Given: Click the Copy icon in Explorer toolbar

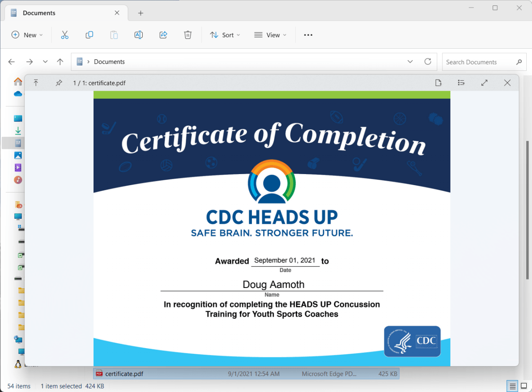Looking at the screenshot, I should click(x=89, y=35).
